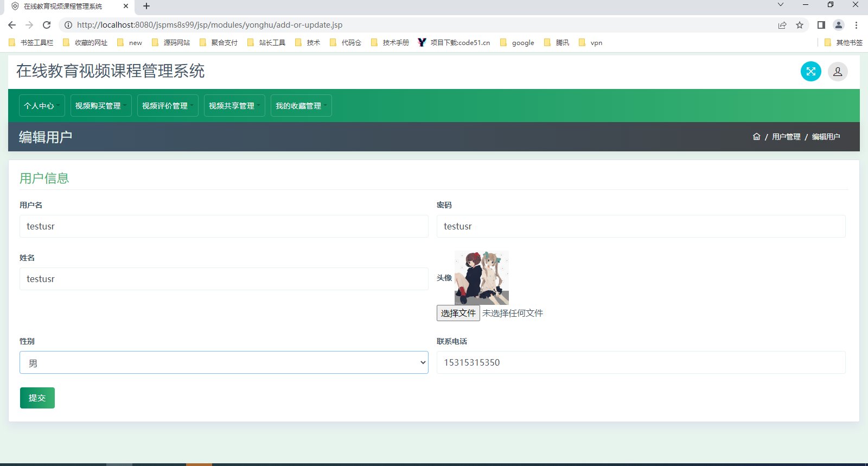Image resolution: width=868 pixels, height=466 pixels.
Task: Expand the 我的收藏管理 menu
Action: [x=301, y=106]
